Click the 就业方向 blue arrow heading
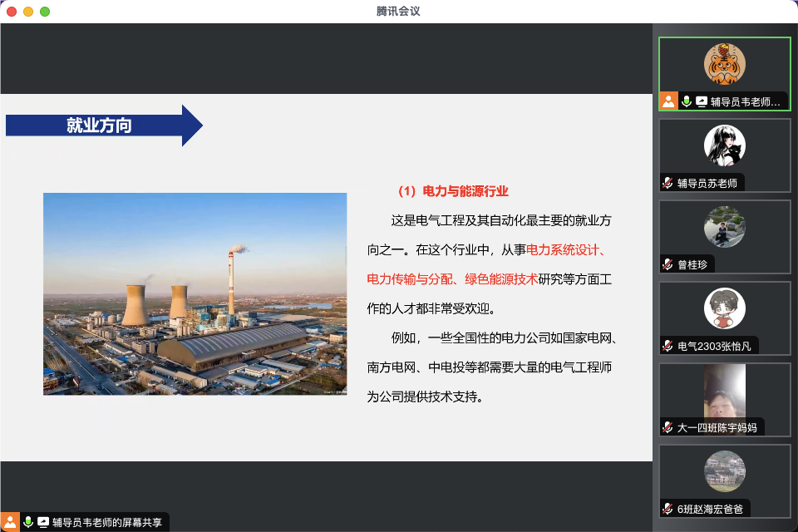 pyautogui.click(x=104, y=126)
